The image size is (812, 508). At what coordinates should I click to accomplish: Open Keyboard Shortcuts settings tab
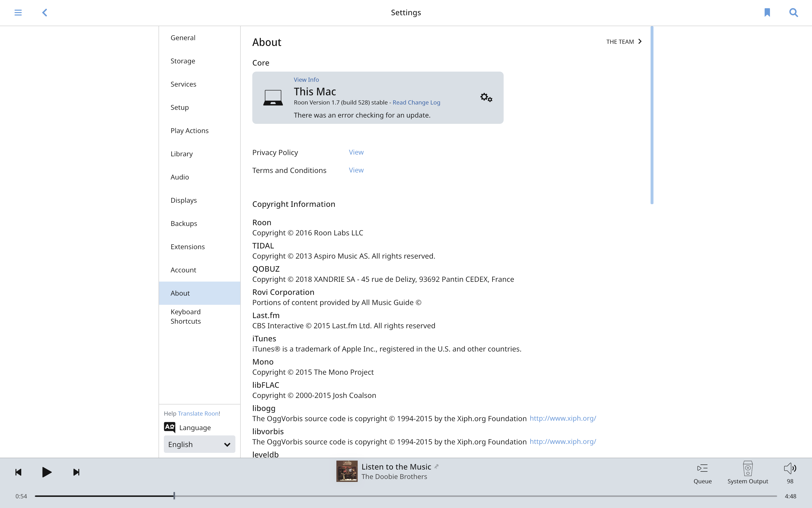point(200,316)
